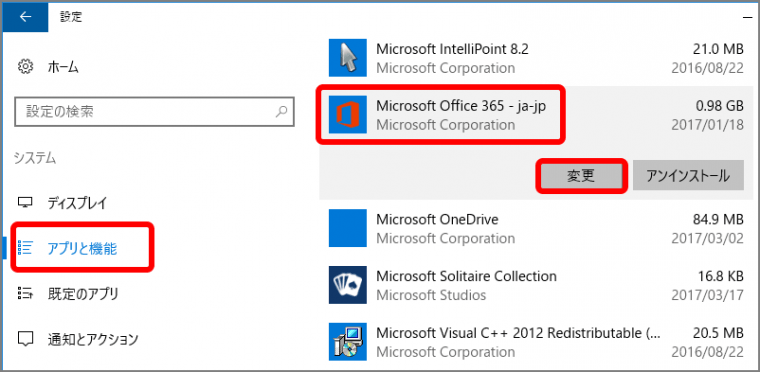Select アプリと機能 in the sidebar
760x372 pixels.
(82, 249)
